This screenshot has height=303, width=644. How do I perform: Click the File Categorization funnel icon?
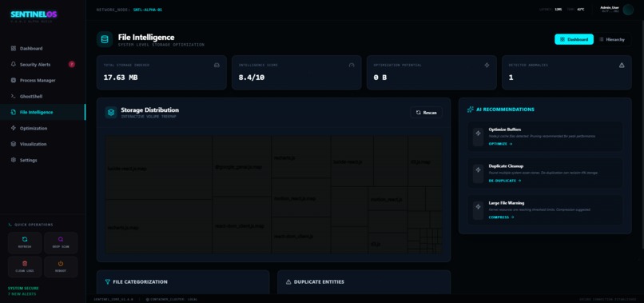(108, 282)
